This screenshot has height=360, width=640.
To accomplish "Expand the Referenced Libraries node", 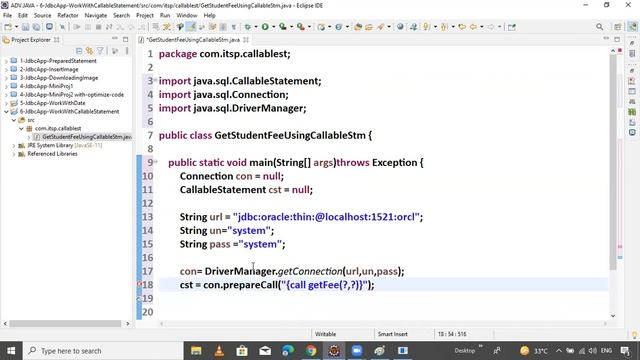I will click(14, 154).
